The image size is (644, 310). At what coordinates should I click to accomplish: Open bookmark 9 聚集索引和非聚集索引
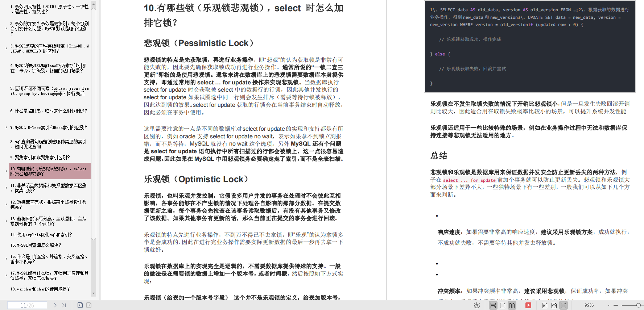[40, 158]
